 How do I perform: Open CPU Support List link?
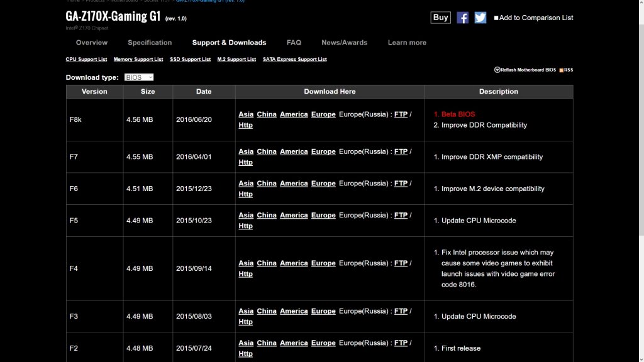point(86,59)
